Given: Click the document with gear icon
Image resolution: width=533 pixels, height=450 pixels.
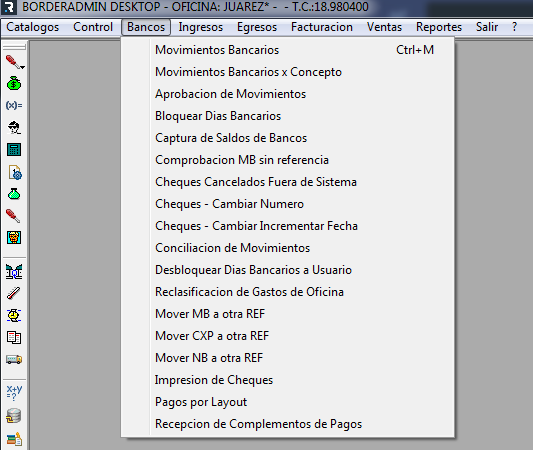Looking at the screenshot, I should click(15, 172).
